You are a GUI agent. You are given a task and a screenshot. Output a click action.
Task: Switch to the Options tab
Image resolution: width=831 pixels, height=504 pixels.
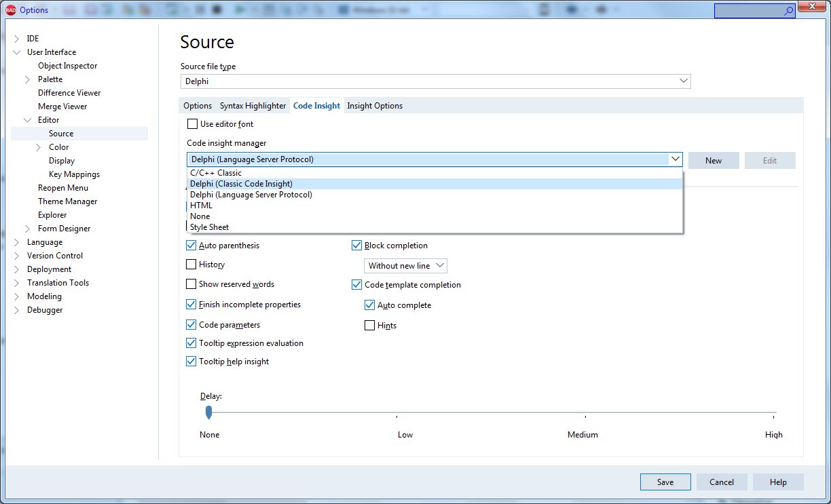tap(198, 106)
